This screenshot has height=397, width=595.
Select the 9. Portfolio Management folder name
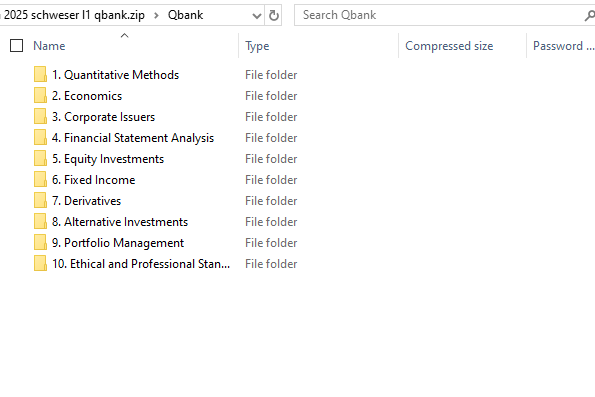click(118, 243)
